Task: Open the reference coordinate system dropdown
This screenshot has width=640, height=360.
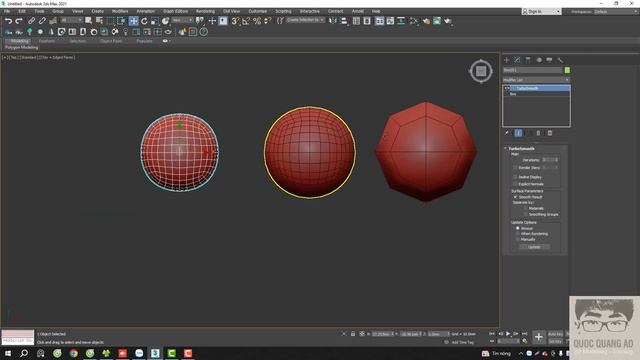Action: pyautogui.click(x=182, y=20)
